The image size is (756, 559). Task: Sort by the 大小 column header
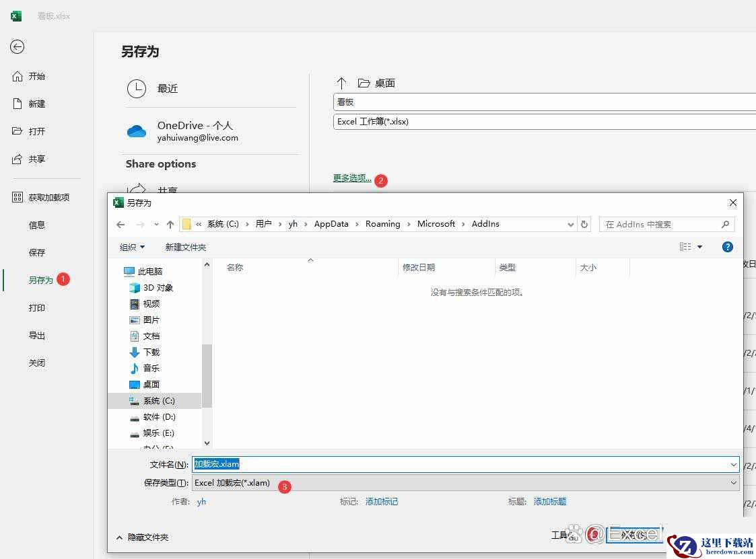coord(588,268)
